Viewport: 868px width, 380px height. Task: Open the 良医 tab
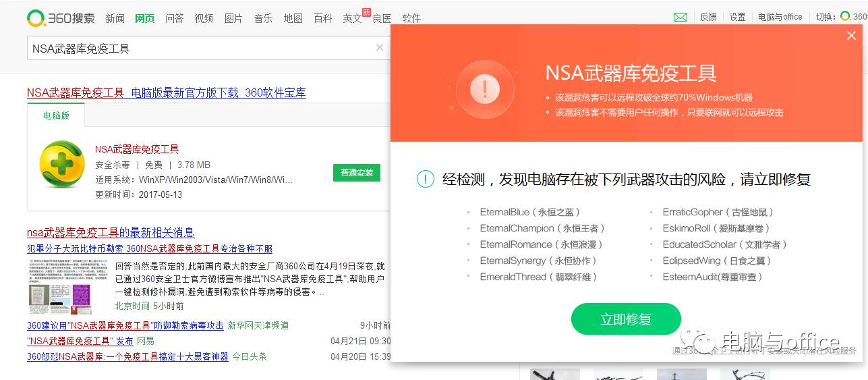point(382,18)
